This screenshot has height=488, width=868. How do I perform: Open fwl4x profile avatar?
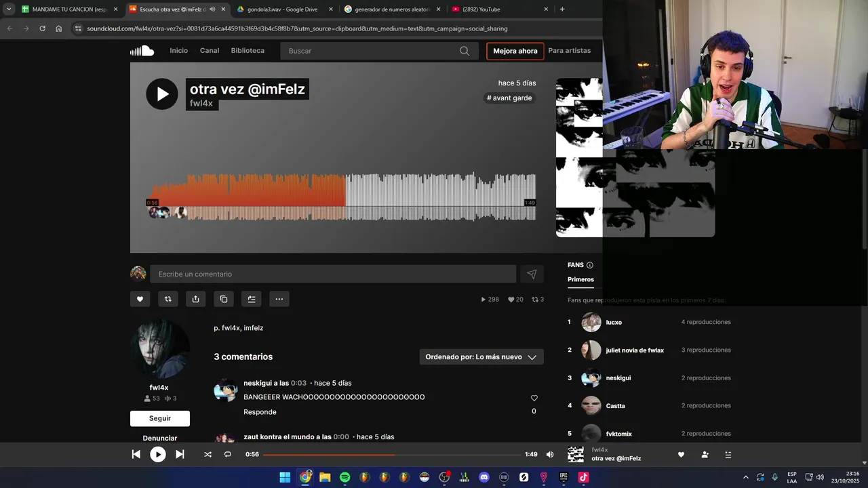tap(160, 348)
